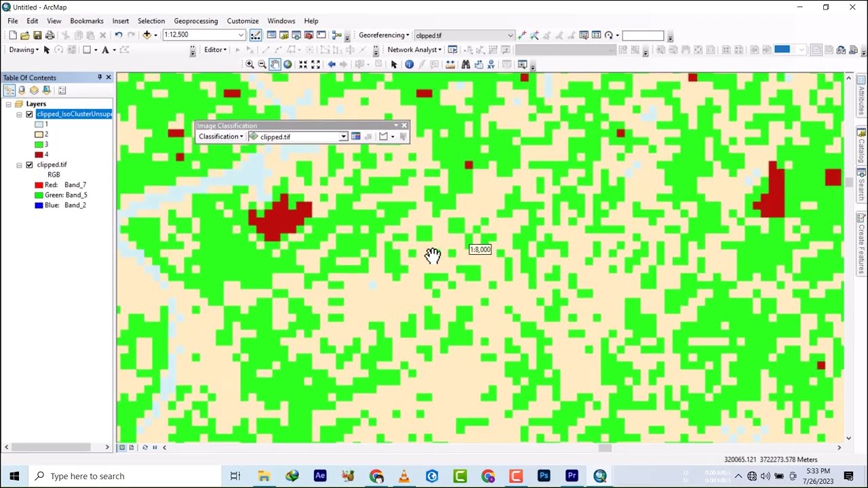Open Table Of Contents Options icon
The width and height of the screenshot is (868, 488).
coord(62,90)
